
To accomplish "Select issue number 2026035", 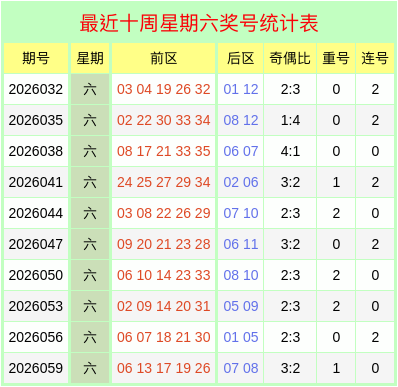I will tap(36, 120).
